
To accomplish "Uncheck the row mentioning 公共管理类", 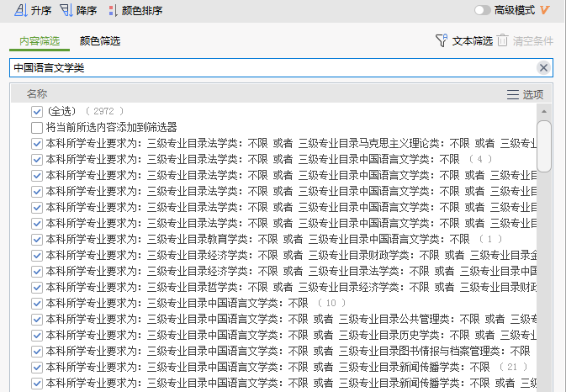I will 37,320.
